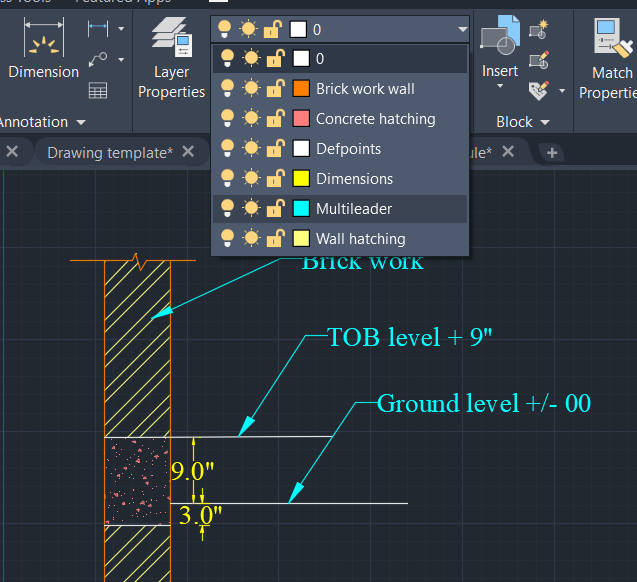This screenshot has height=582, width=637.
Task: Expand the Edit Attributes dropdown arrow
Action: (x=562, y=91)
